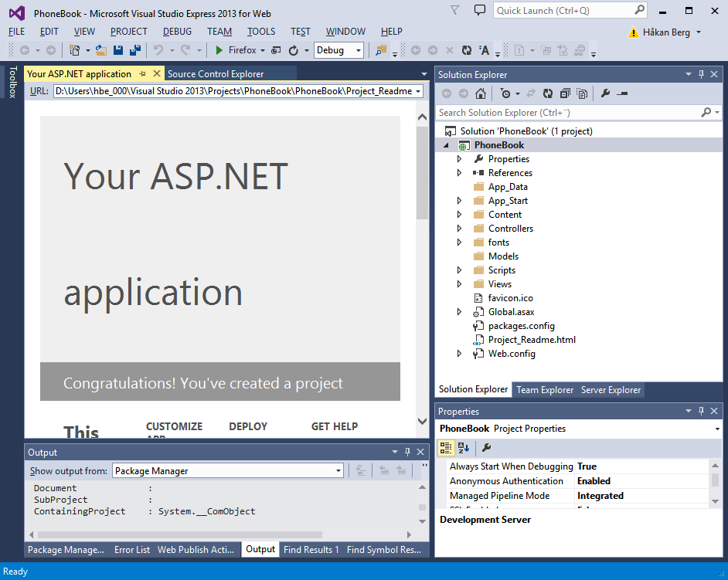Click the Refresh linked browsers icon
728x580 pixels.
tap(294, 50)
